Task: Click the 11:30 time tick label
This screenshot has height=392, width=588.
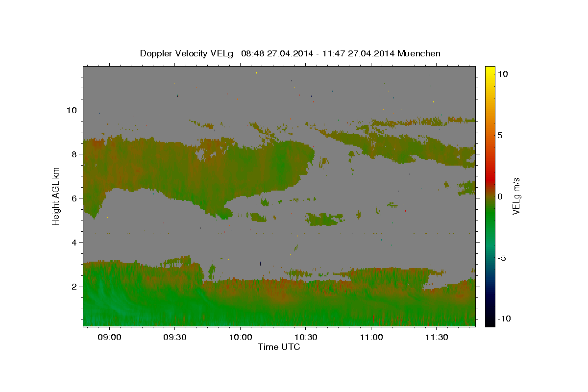Action: click(436, 337)
